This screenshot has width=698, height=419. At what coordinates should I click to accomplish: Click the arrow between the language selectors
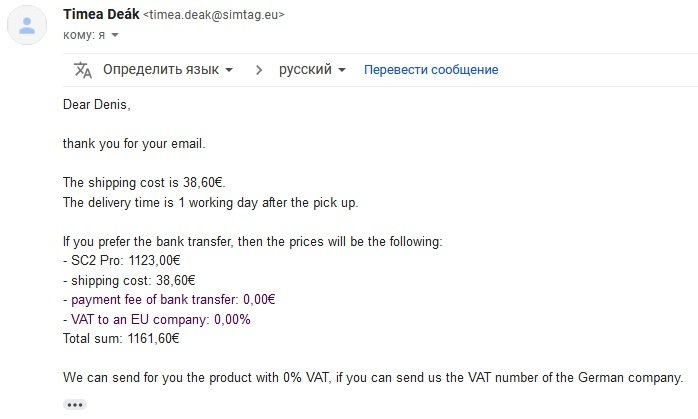259,70
